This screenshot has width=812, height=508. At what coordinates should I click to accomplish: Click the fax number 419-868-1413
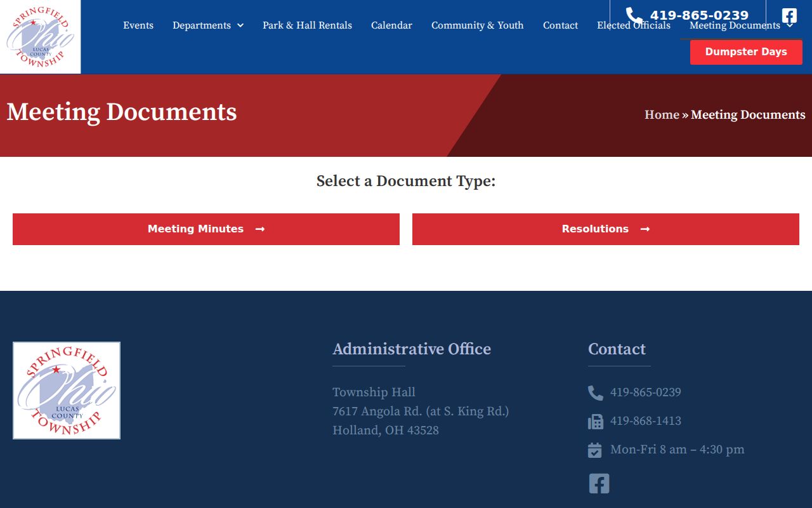pos(646,421)
